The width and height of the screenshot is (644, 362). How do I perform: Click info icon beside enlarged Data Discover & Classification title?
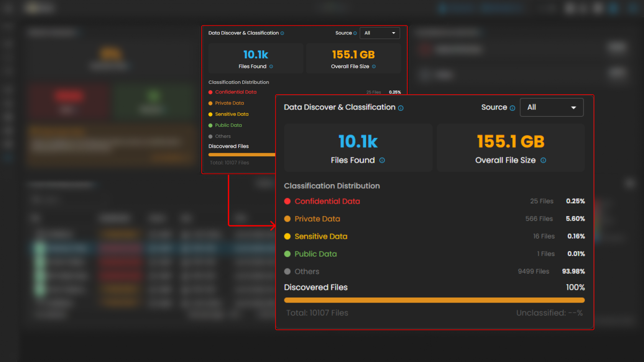(x=401, y=108)
